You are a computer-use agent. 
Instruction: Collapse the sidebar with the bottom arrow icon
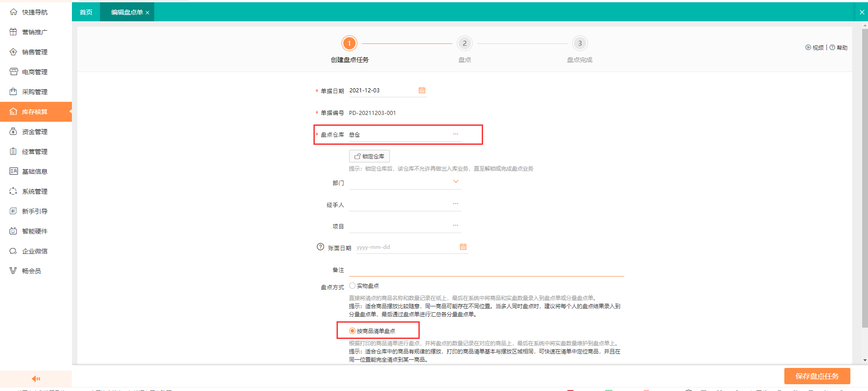[x=36, y=379]
